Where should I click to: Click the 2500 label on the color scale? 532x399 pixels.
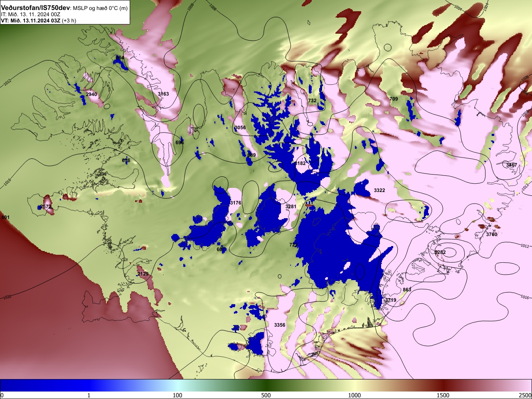pyautogui.click(x=525, y=395)
